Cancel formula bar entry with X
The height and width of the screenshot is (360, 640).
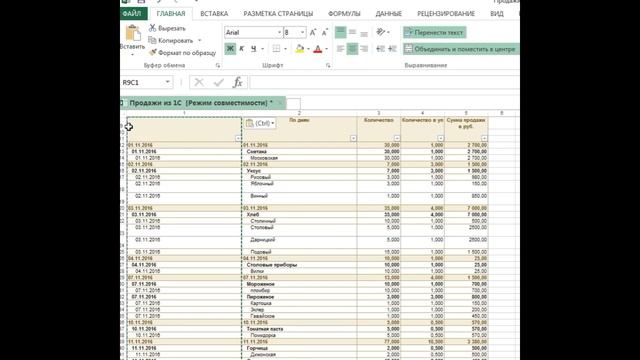click(x=199, y=82)
